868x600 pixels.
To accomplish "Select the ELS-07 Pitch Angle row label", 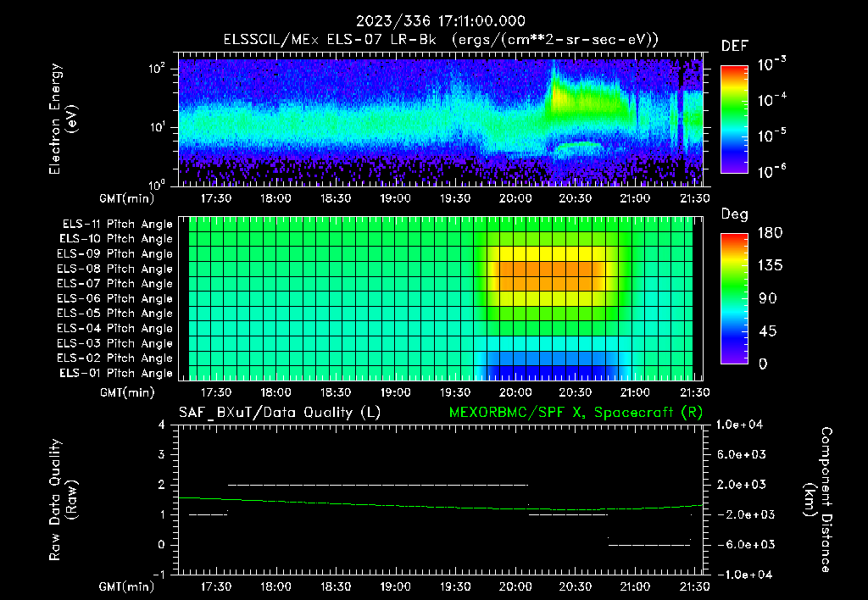I will [115, 283].
